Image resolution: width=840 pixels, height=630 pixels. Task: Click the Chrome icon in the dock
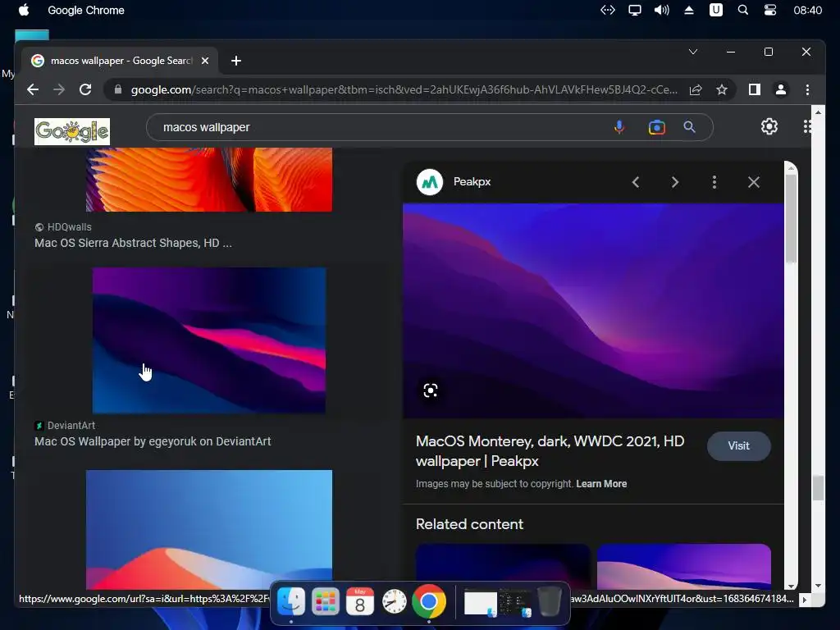click(428, 601)
